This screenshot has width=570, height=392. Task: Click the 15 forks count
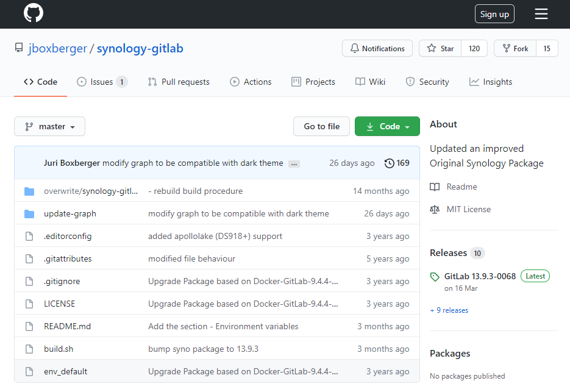pos(547,48)
